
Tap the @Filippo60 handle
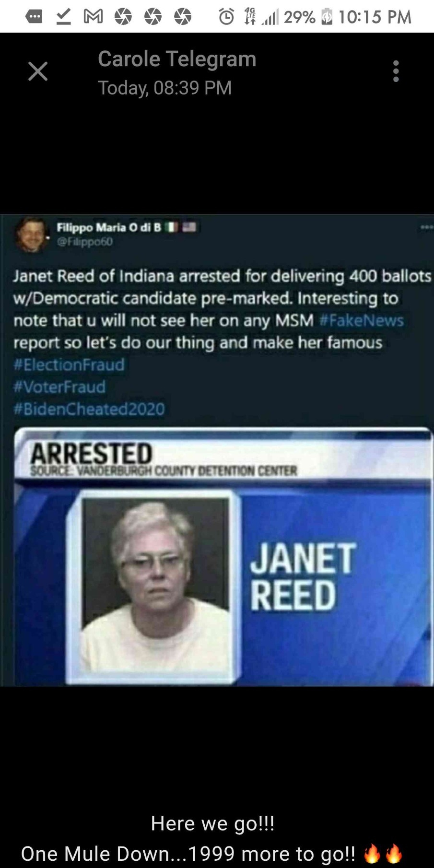point(85,242)
